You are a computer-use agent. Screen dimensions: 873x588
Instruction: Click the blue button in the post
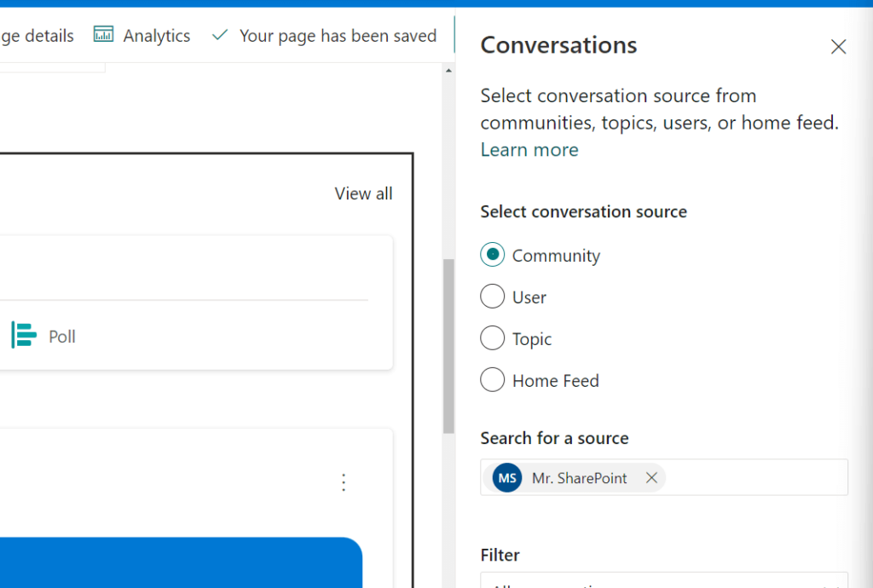(181, 562)
